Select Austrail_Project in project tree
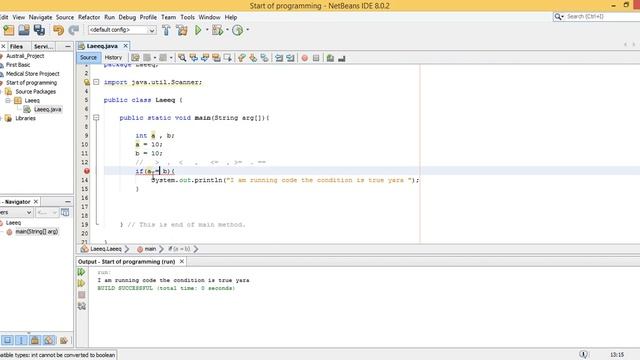Viewport: 640px width, 360px height. tap(25, 56)
